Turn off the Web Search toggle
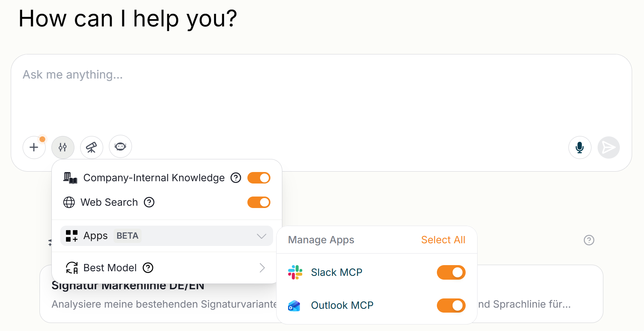The image size is (644, 331). (x=259, y=202)
